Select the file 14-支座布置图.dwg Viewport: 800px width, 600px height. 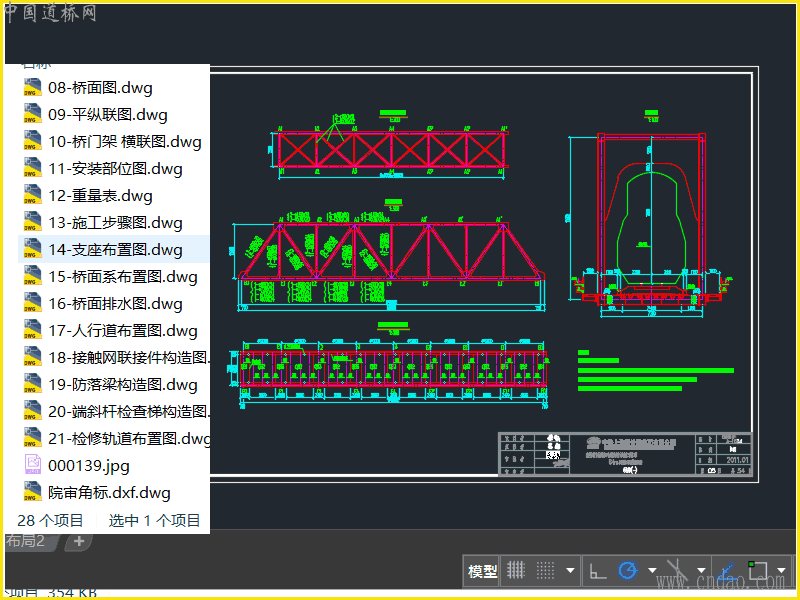[x=115, y=250]
